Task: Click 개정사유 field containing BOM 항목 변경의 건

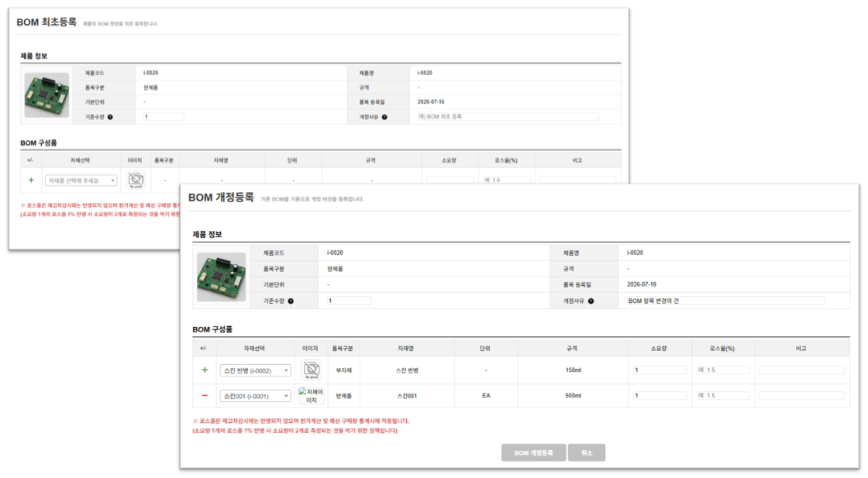Action: tap(725, 301)
